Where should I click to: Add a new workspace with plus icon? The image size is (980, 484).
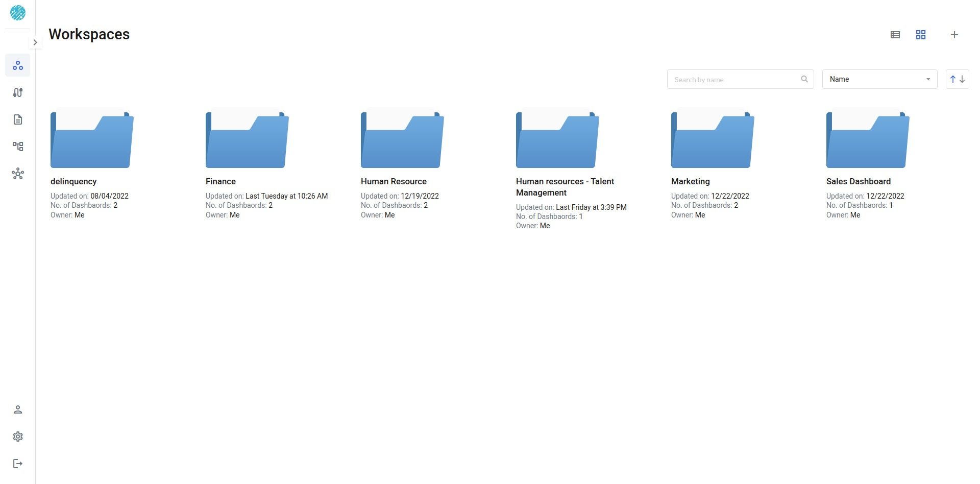954,35
